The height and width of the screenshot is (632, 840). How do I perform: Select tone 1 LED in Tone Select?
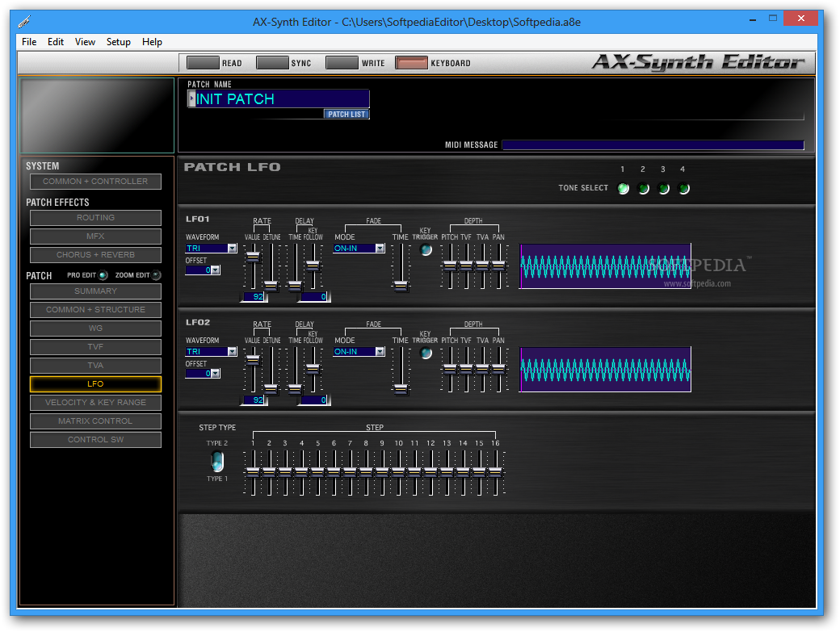click(623, 189)
